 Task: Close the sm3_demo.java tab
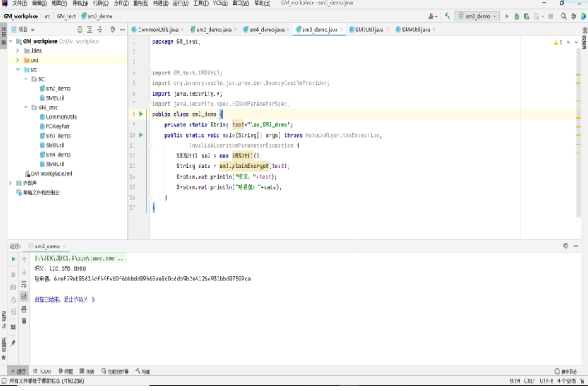click(341, 30)
